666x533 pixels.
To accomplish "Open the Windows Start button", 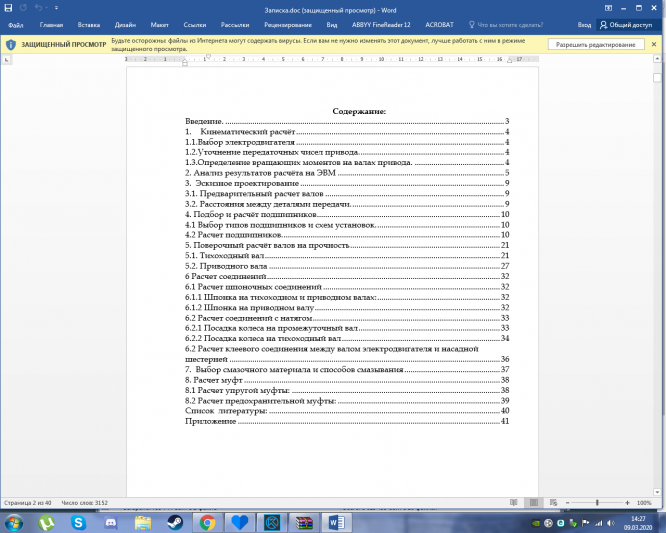I will [14, 523].
